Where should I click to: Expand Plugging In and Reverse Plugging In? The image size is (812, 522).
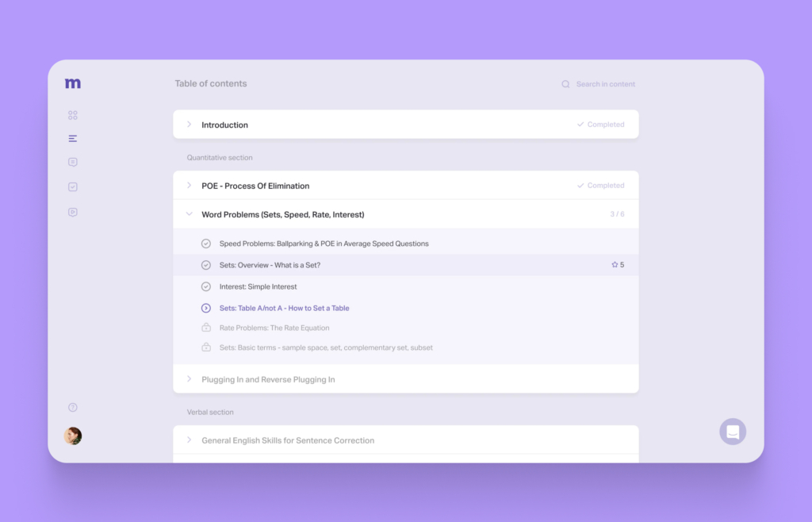(190, 379)
